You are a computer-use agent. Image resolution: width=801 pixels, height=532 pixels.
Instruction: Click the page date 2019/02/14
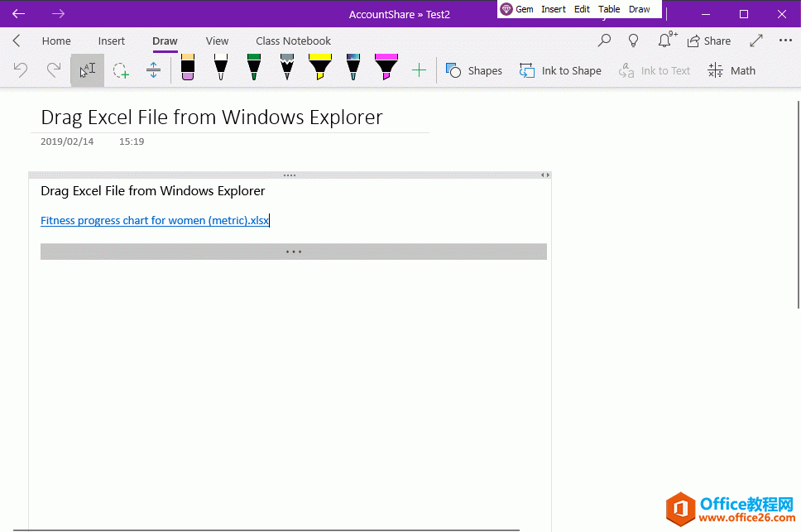67,141
